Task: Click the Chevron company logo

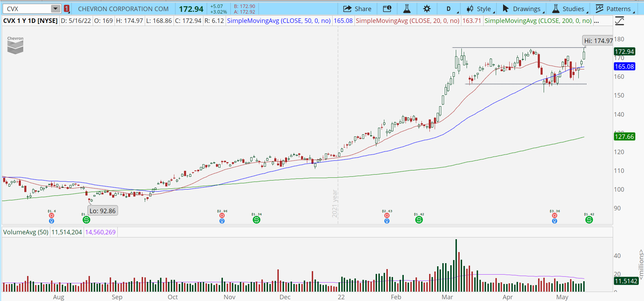Action: pyautogui.click(x=15, y=45)
